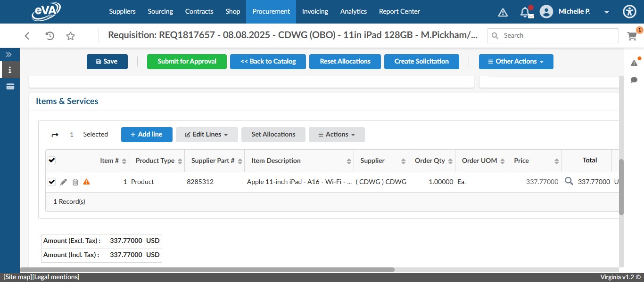Go to the Report Center menu
Screen dimensions: 644x282
[x=399, y=12]
